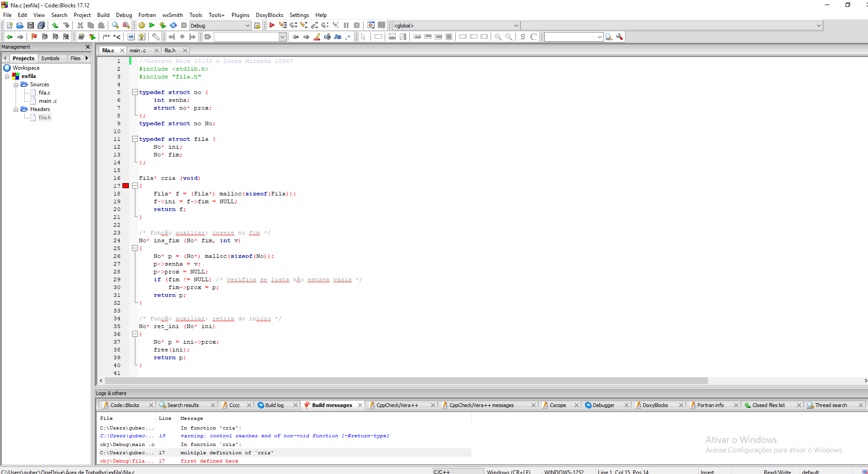Undo the last edit via the toolbar
This screenshot has width=868, height=474.
click(55, 25)
